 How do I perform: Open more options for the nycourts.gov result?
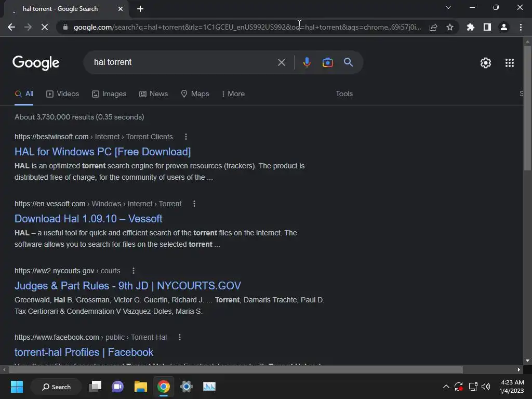point(134,271)
